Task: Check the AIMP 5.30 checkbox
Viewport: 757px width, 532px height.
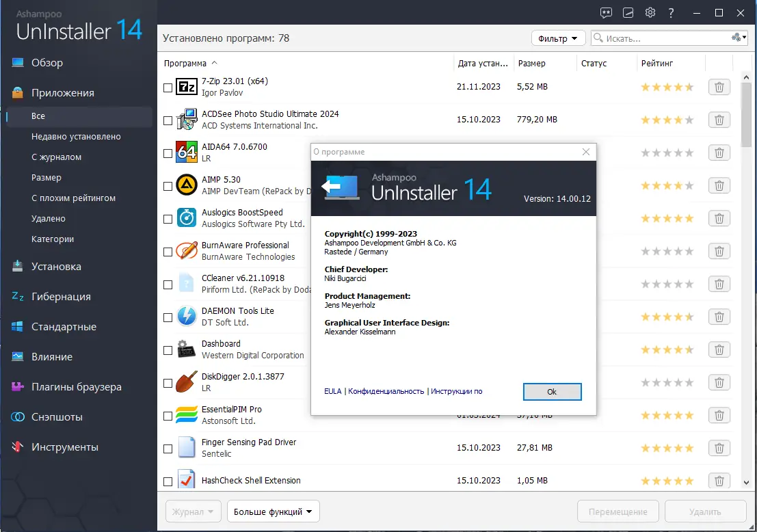Action: [168, 187]
